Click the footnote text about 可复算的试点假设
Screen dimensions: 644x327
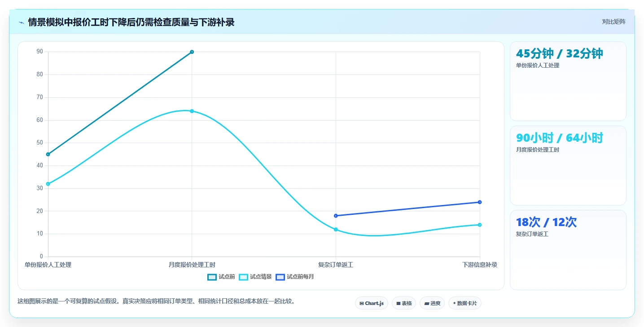click(156, 301)
